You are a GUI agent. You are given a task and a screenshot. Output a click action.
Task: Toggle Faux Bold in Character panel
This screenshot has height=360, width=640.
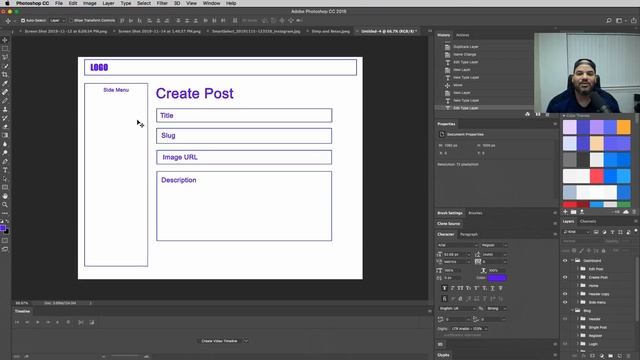444,288
